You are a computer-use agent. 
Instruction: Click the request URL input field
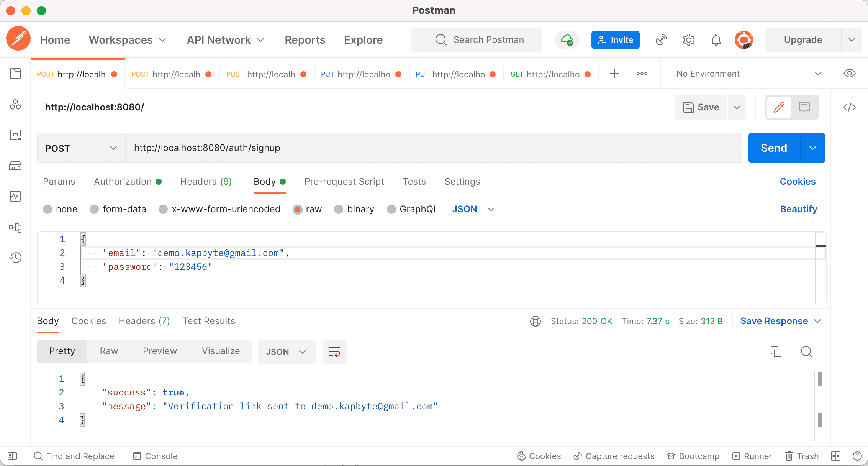tap(433, 148)
